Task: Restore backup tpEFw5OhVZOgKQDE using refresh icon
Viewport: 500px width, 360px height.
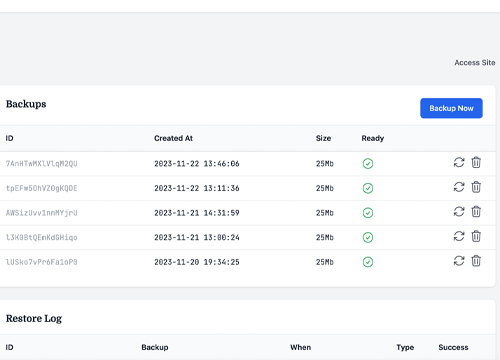Action: pos(459,187)
